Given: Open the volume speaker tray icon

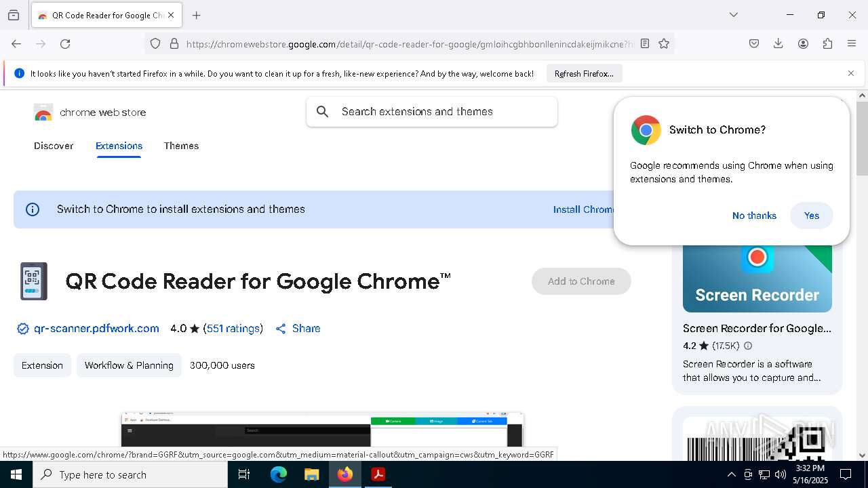Looking at the screenshot, I should tap(781, 474).
